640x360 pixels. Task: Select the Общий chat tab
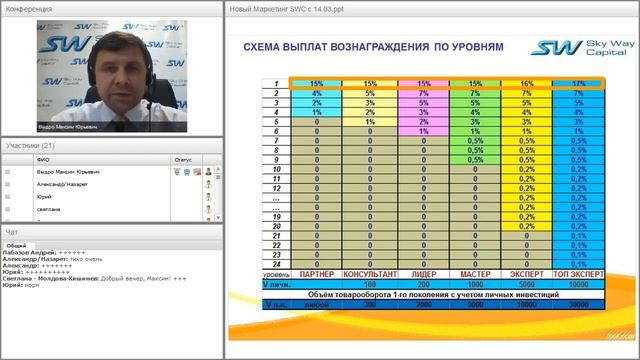[16, 246]
